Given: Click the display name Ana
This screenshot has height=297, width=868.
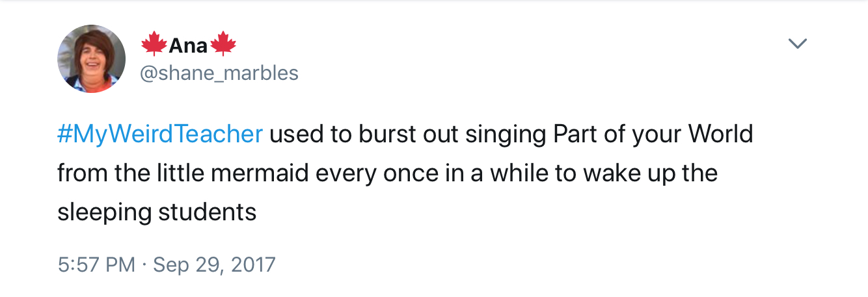Looking at the screenshot, I should pyautogui.click(x=188, y=45).
